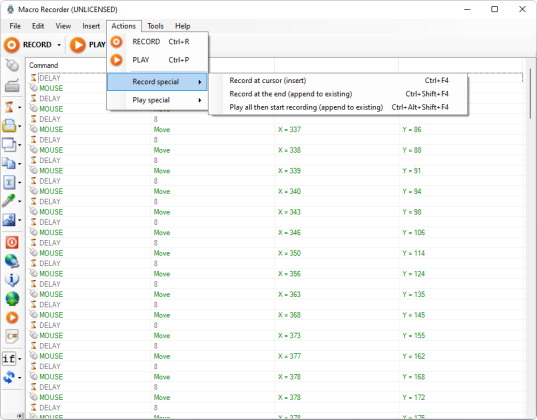Click the image recognition sidebar icon
The width and height of the screenshot is (537, 420).
[x=9, y=220]
